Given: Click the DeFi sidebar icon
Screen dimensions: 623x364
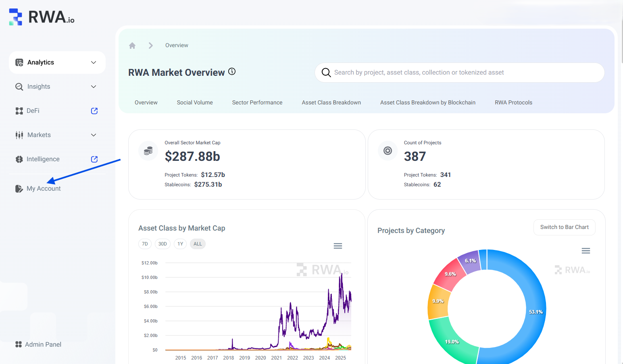Looking at the screenshot, I should [19, 111].
